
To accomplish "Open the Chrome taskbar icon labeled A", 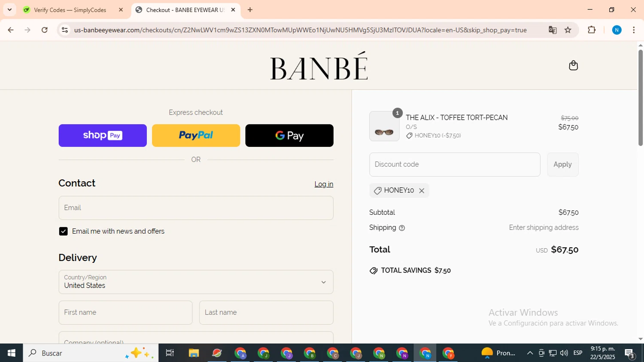I will [x=240, y=353].
